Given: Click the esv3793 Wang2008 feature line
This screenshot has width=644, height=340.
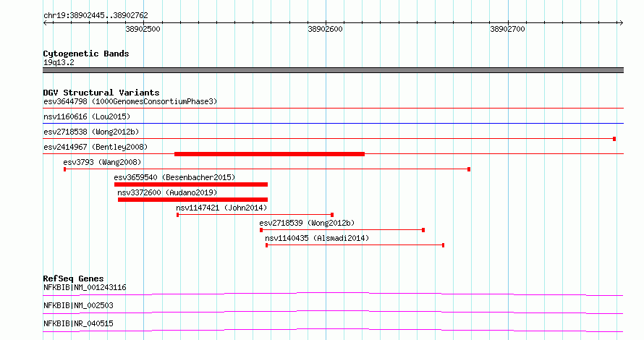Looking at the screenshot, I should (x=267, y=169).
